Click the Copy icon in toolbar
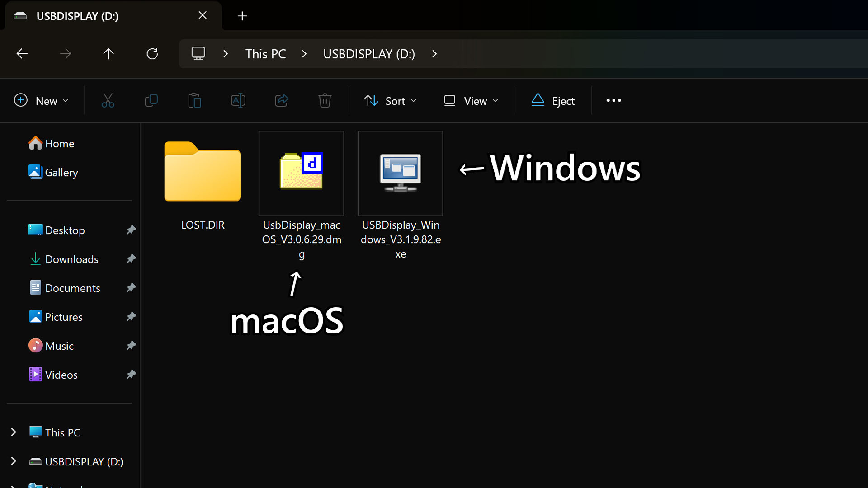 (x=151, y=100)
